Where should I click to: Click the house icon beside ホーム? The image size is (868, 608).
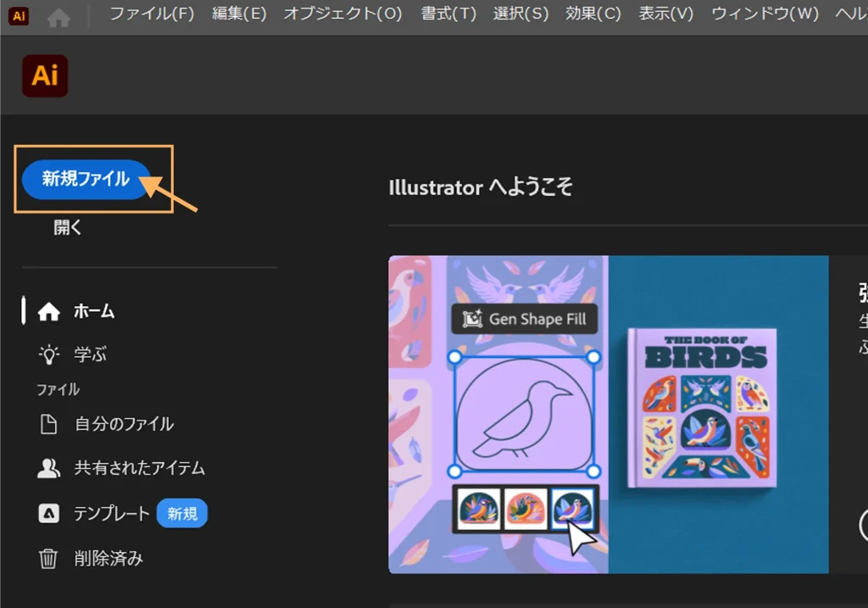point(49,311)
